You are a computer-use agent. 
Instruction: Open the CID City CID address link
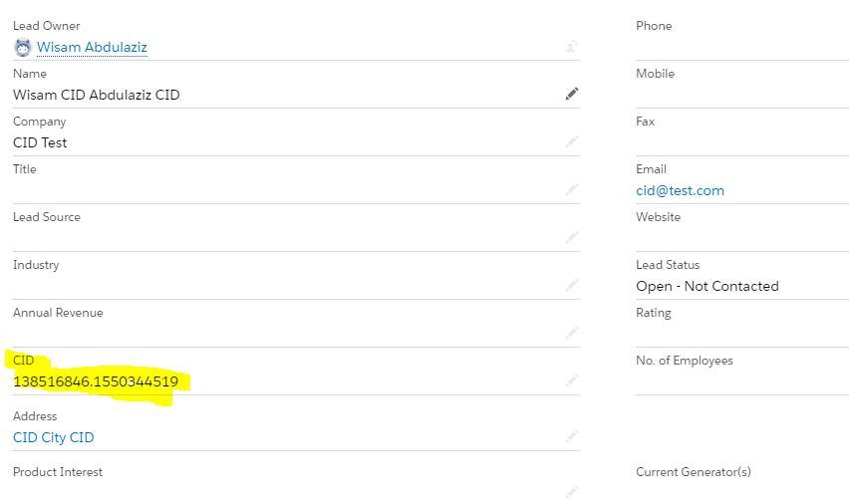click(x=54, y=437)
